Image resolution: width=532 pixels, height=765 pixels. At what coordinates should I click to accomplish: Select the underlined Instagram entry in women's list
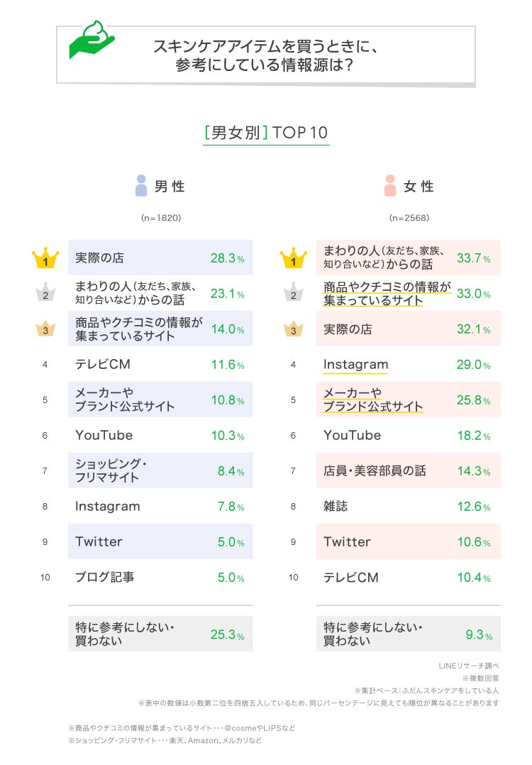click(355, 365)
